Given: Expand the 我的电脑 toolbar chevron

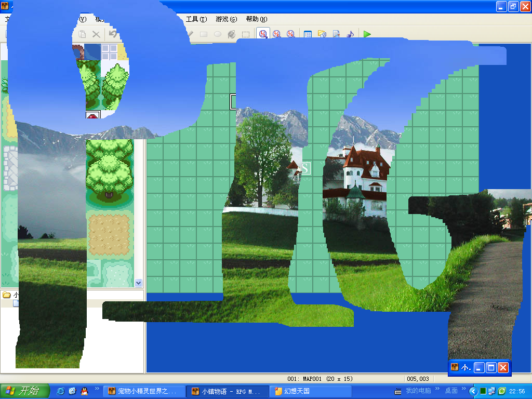Looking at the screenshot, I should click(x=437, y=389).
